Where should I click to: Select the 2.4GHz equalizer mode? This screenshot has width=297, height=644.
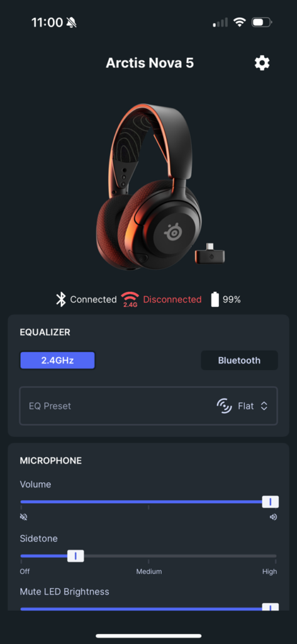pos(57,360)
